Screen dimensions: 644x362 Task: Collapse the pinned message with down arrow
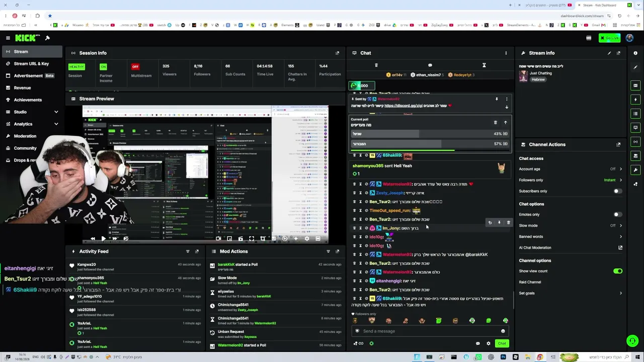pos(507,107)
